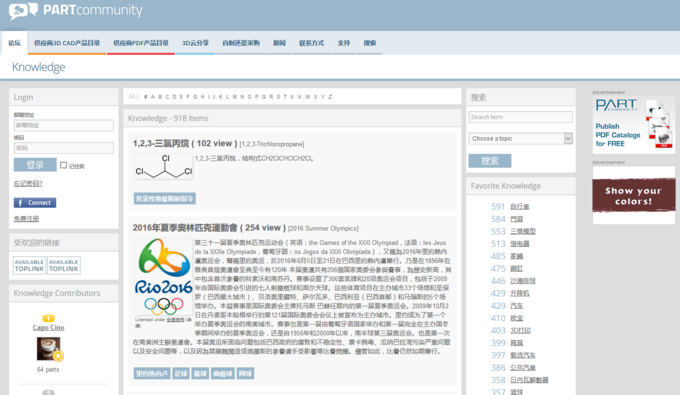This screenshot has height=395, width=680.
Task: Filter knowledge by the # symbol
Action: coord(146,97)
